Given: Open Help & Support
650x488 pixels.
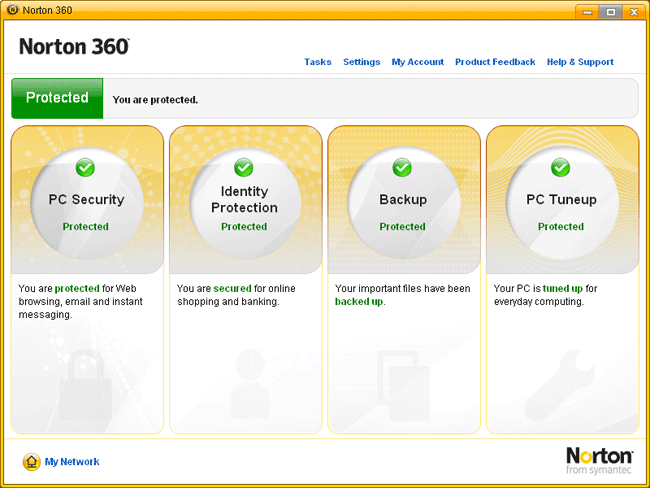Looking at the screenshot, I should coord(580,62).
